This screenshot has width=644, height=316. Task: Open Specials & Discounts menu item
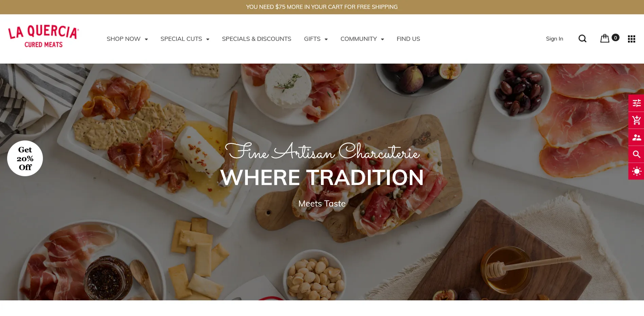pos(257,39)
